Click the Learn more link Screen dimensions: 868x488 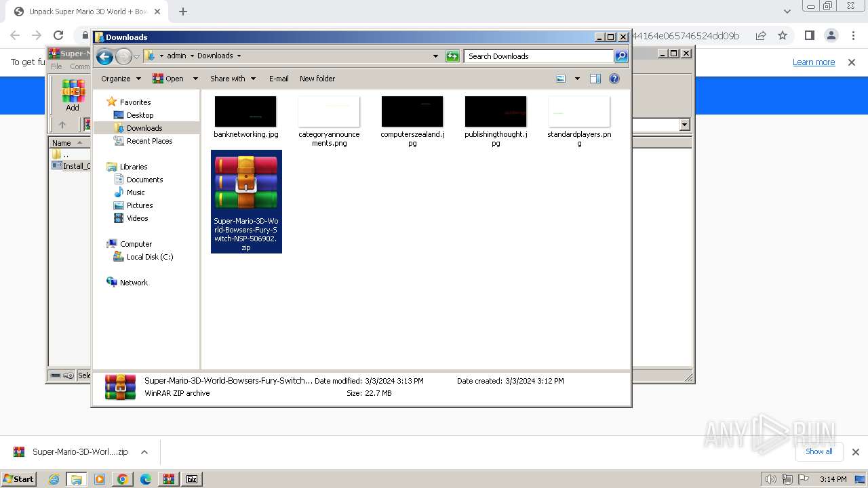(814, 62)
